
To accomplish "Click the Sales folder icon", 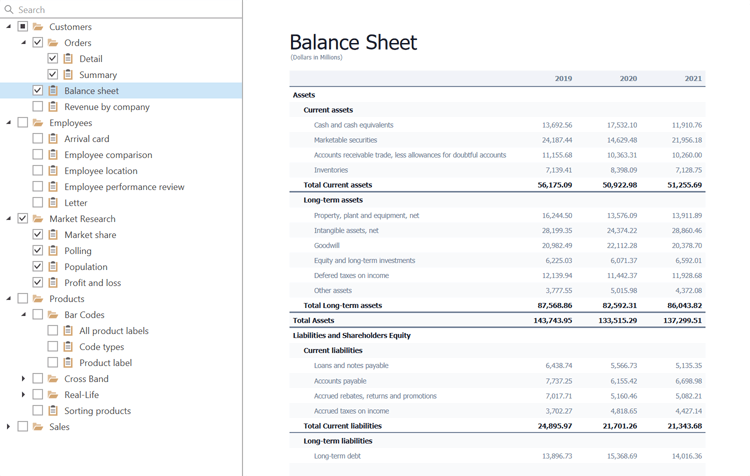I will coord(38,427).
